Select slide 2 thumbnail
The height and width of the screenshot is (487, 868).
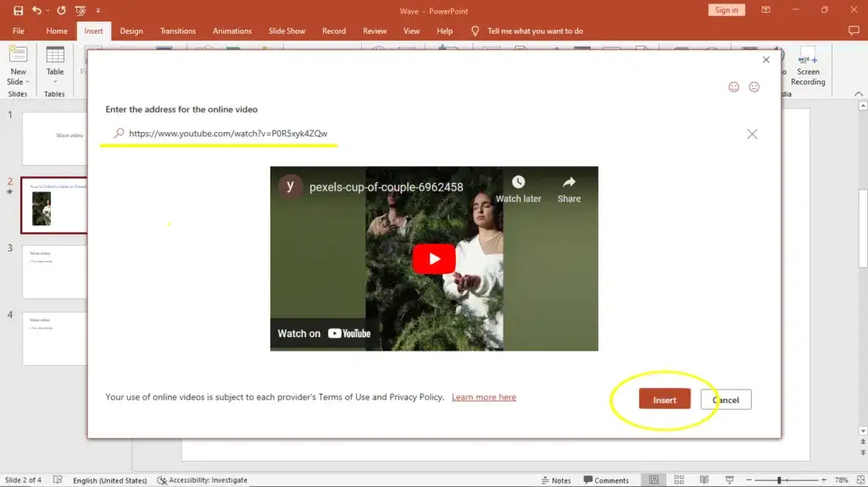(x=54, y=205)
